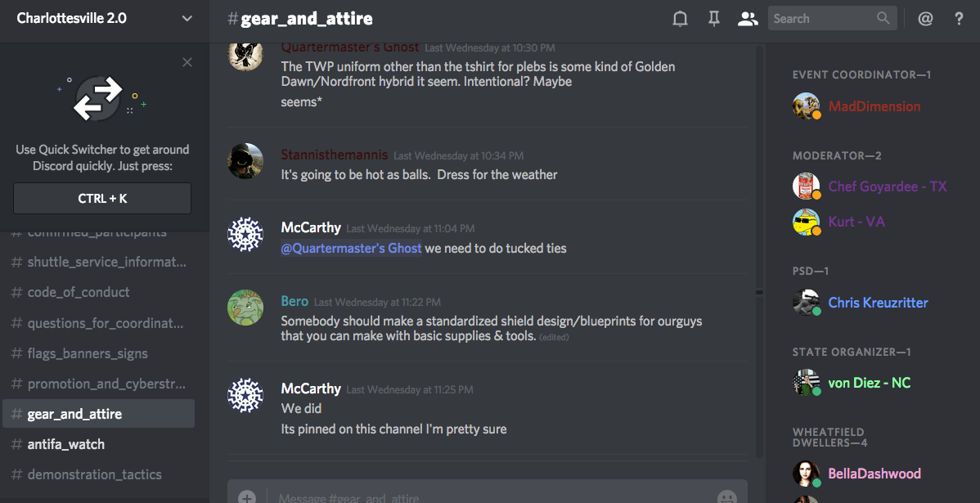Screen dimensions: 980x503
Task: Show pinned messages via pin icon
Action: point(714,19)
